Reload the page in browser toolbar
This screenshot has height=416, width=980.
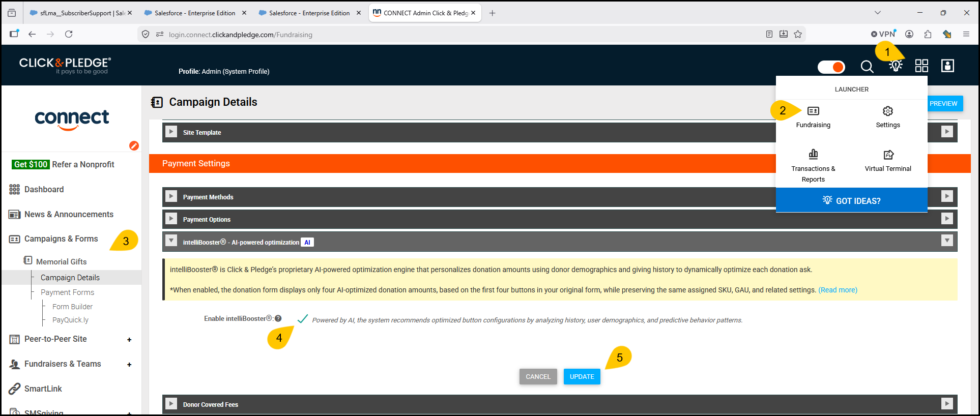pos(69,34)
